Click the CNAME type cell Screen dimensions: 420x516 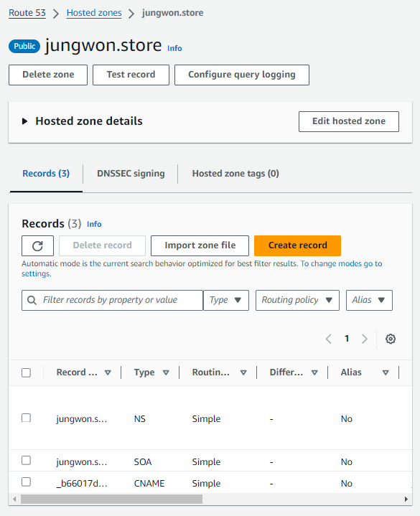tap(149, 484)
